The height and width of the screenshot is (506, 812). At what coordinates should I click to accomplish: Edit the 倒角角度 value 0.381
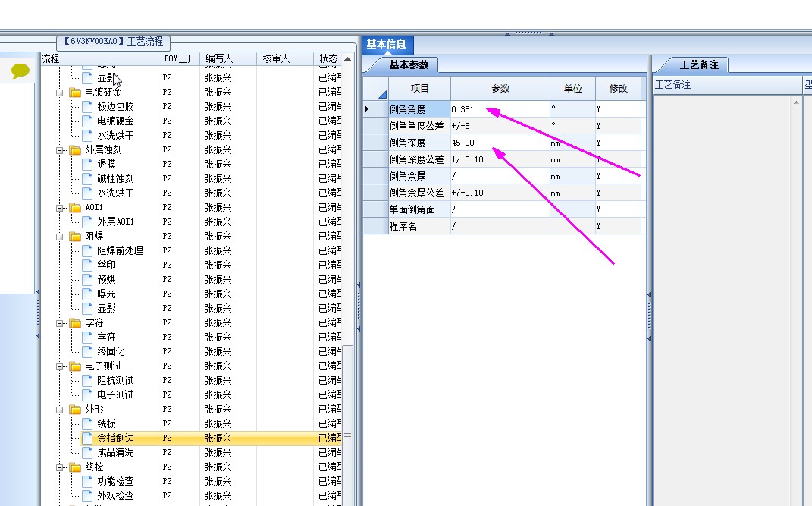(x=500, y=109)
